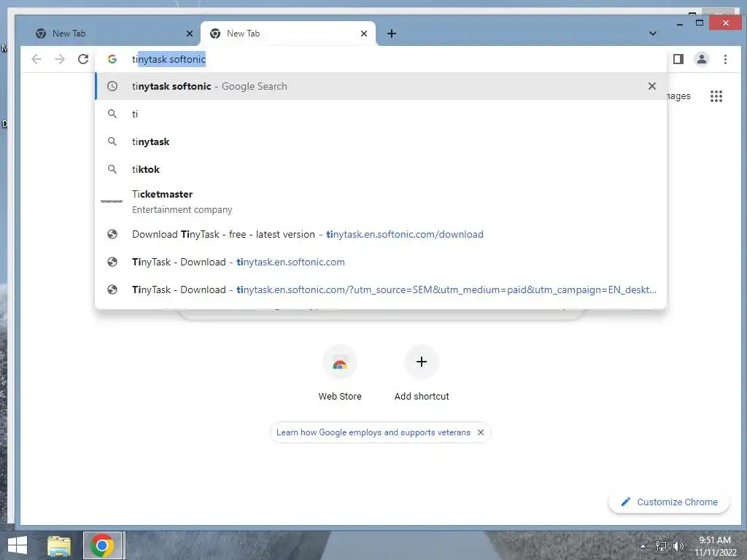Switch to the first New Tab
Screen dimensions: 747x560
click(x=109, y=34)
